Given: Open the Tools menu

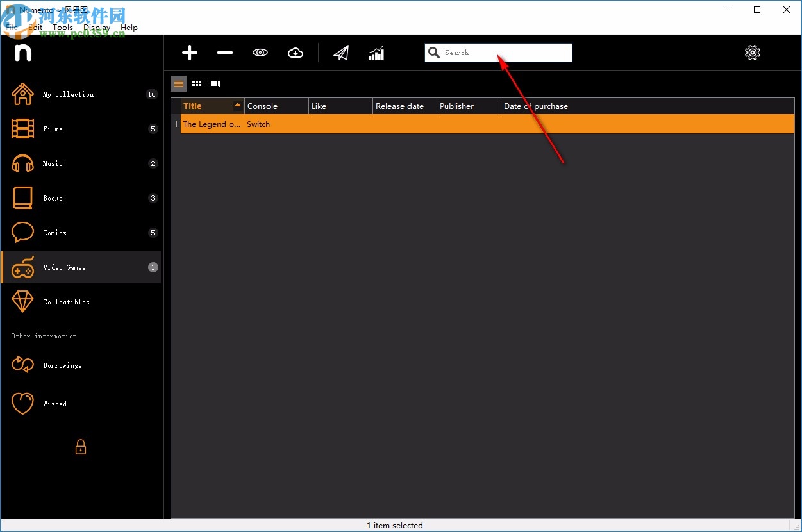Looking at the screenshot, I should 63,28.
